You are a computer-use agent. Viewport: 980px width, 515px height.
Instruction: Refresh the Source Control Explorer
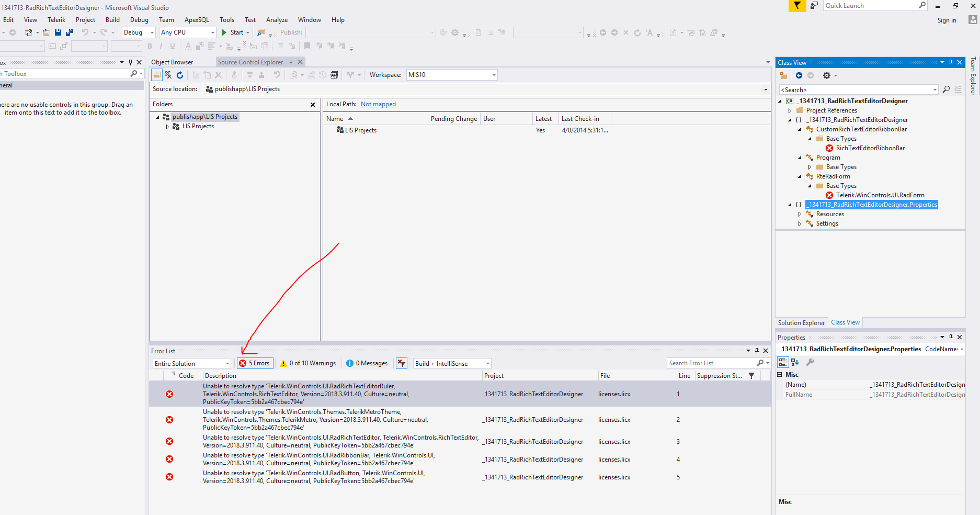click(180, 75)
